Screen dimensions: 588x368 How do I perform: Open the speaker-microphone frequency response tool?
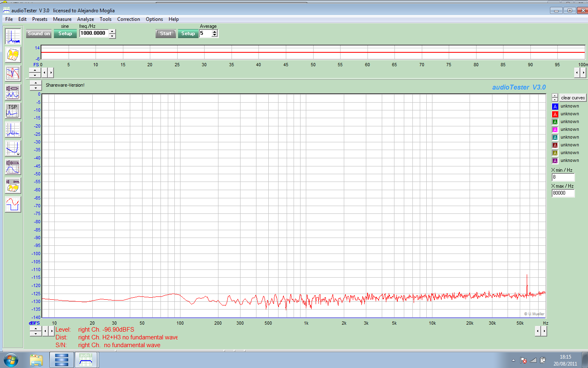[13, 167]
